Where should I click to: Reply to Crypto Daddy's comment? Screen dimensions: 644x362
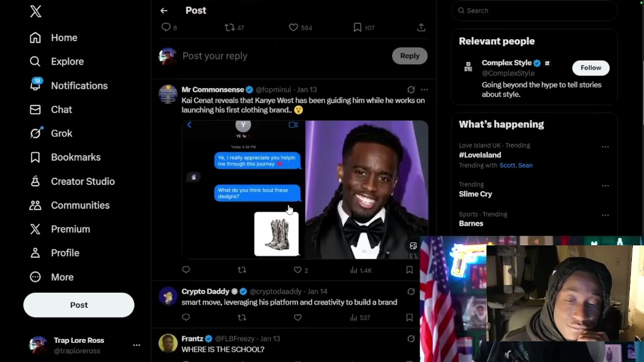click(186, 317)
